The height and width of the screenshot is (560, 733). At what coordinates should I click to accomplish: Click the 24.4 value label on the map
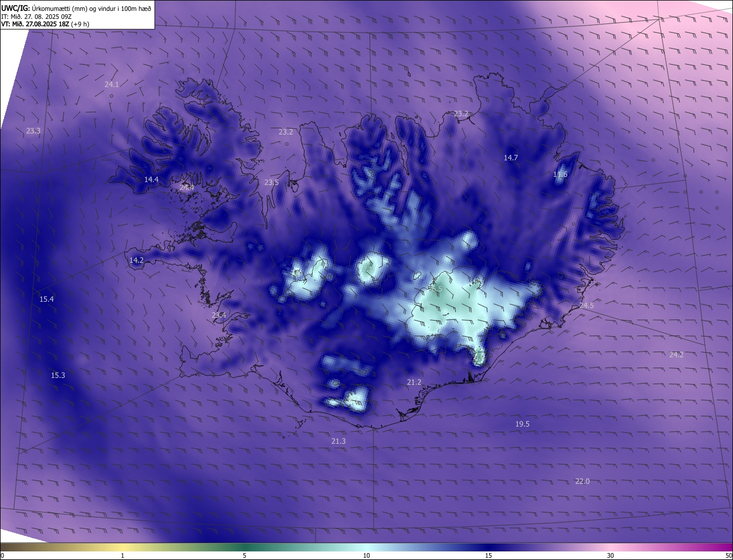(187, 187)
